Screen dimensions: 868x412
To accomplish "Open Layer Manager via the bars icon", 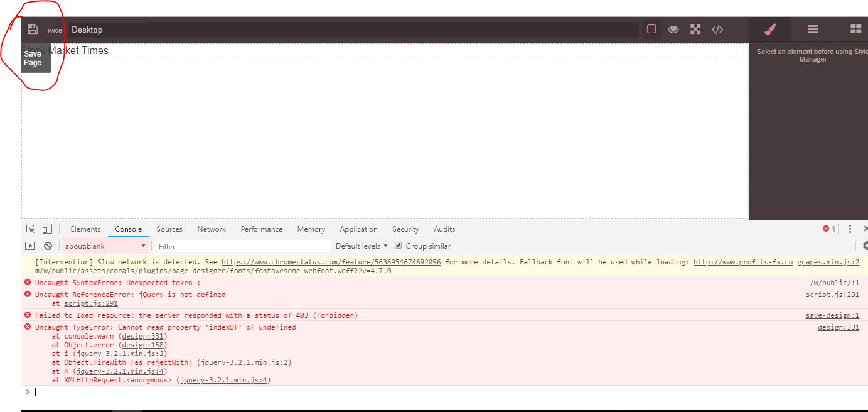I will coord(813,30).
